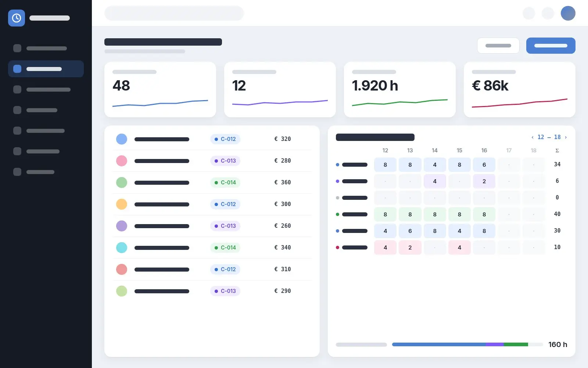The image size is (588, 368).
Task: Click the Σ column header
Action: point(557,151)
